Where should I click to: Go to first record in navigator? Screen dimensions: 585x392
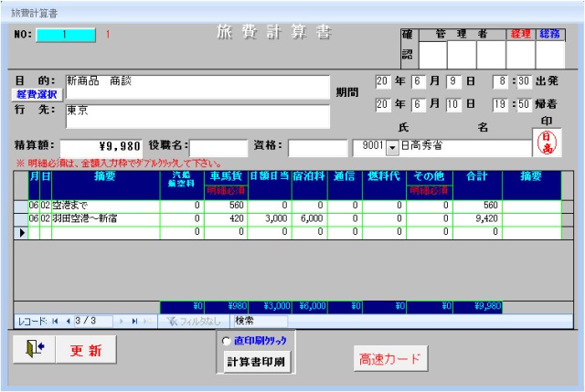(54, 322)
